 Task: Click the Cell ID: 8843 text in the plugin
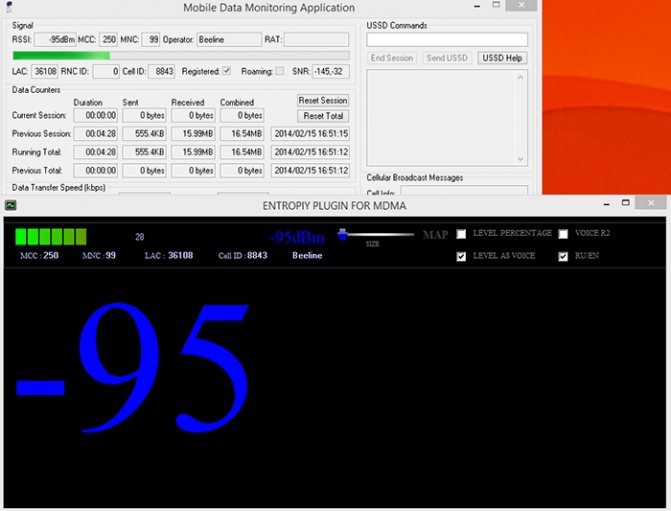click(243, 256)
